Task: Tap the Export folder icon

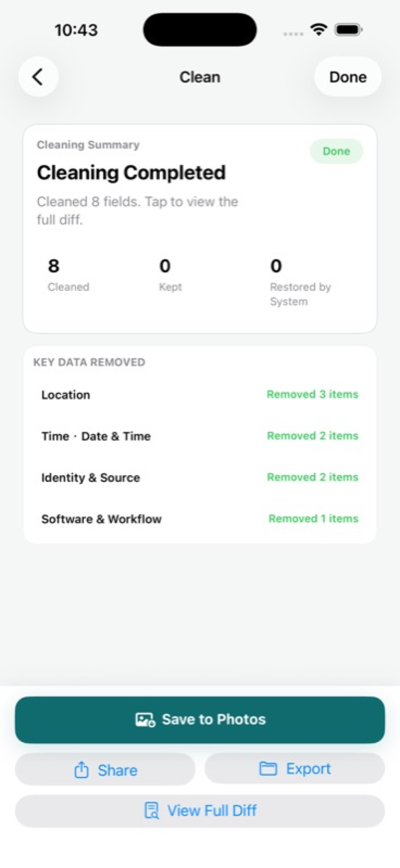Action: pyautogui.click(x=268, y=769)
